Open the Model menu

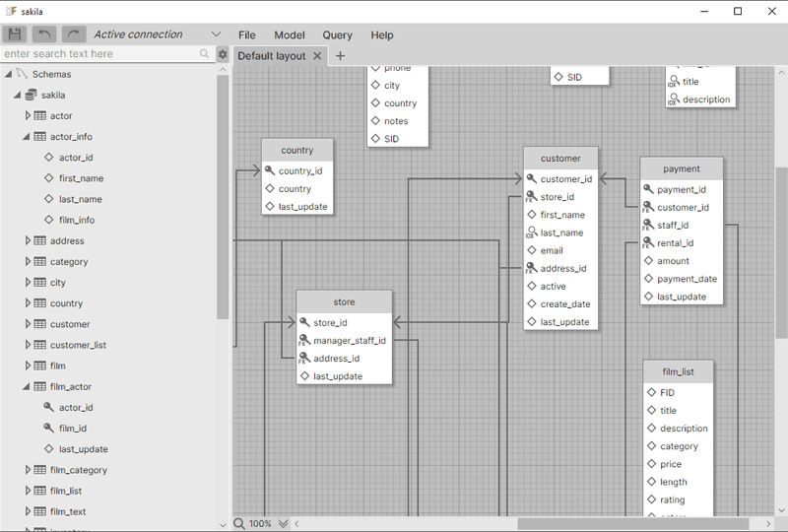[289, 35]
